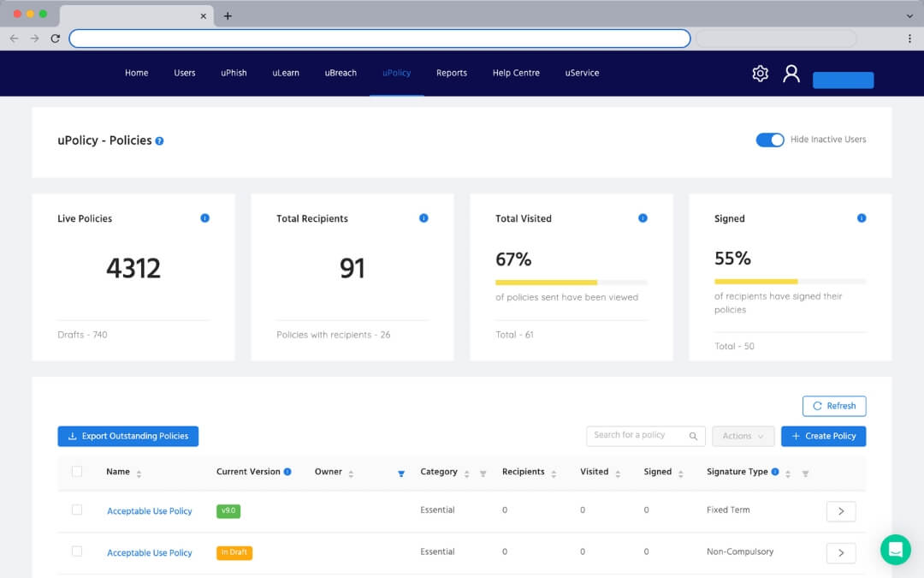Expand the In Draft policy row arrow
924x578 pixels.
840,553
